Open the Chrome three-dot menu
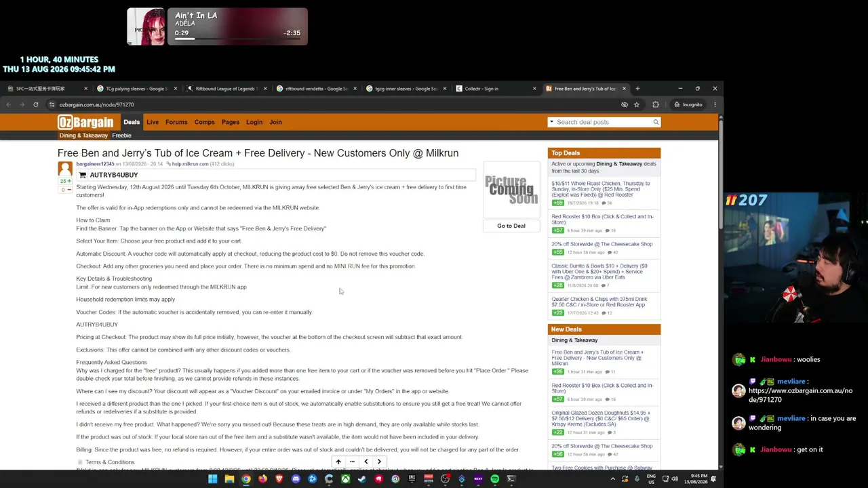This screenshot has height=488, width=868. [x=715, y=104]
